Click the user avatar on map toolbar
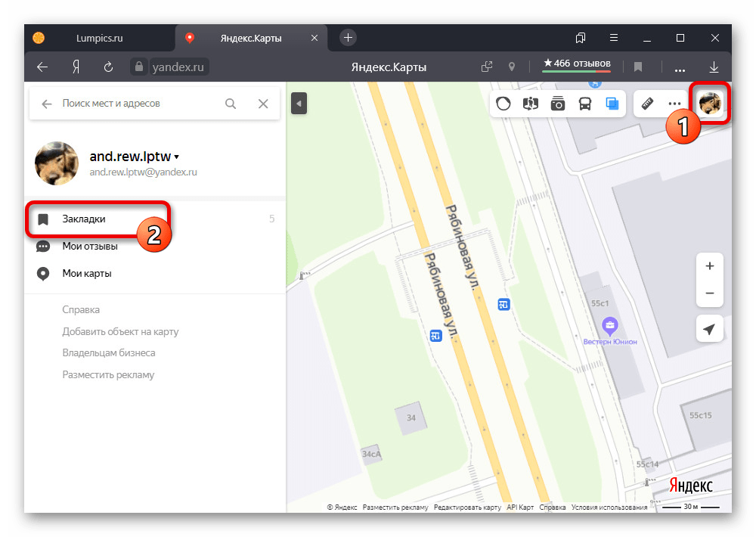The width and height of the screenshot is (756, 537). pyautogui.click(x=710, y=103)
